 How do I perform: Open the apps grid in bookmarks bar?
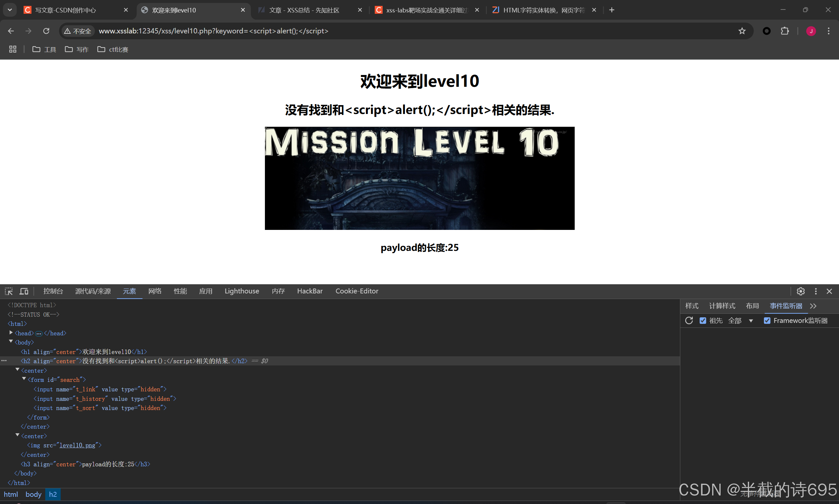click(x=12, y=49)
